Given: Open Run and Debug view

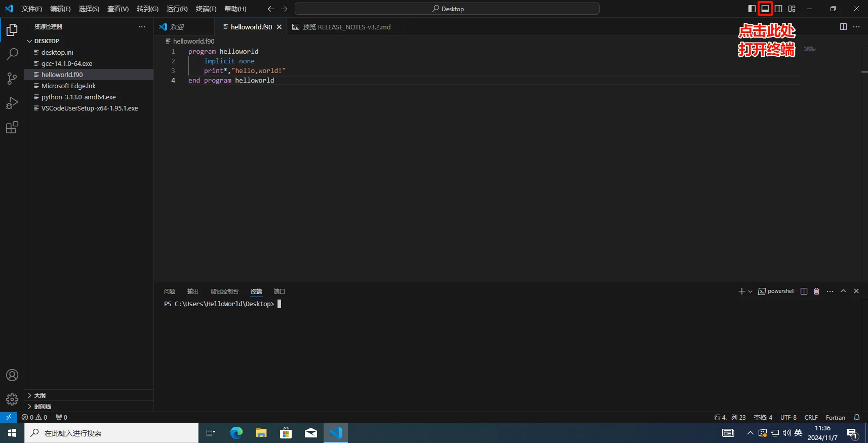Looking at the screenshot, I should click(x=12, y=103).
